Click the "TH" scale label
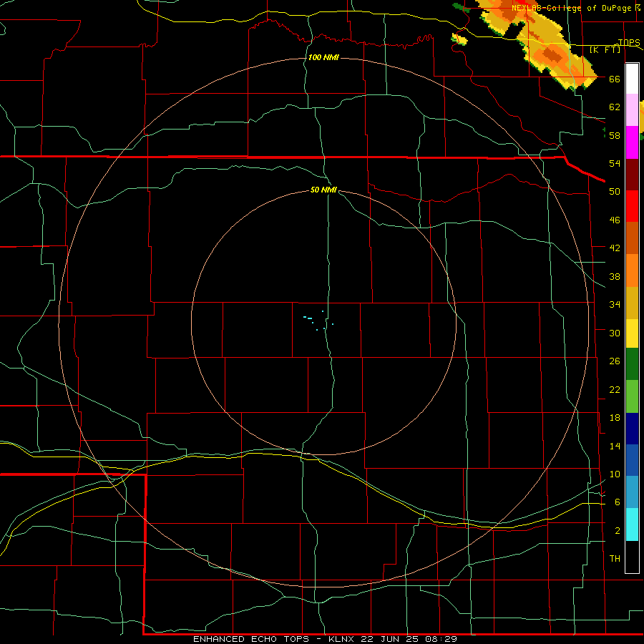644x644 pixels. 615,558
